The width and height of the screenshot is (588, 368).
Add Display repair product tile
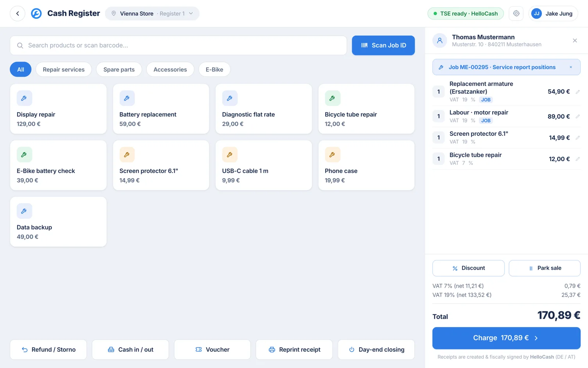(58, 109)
